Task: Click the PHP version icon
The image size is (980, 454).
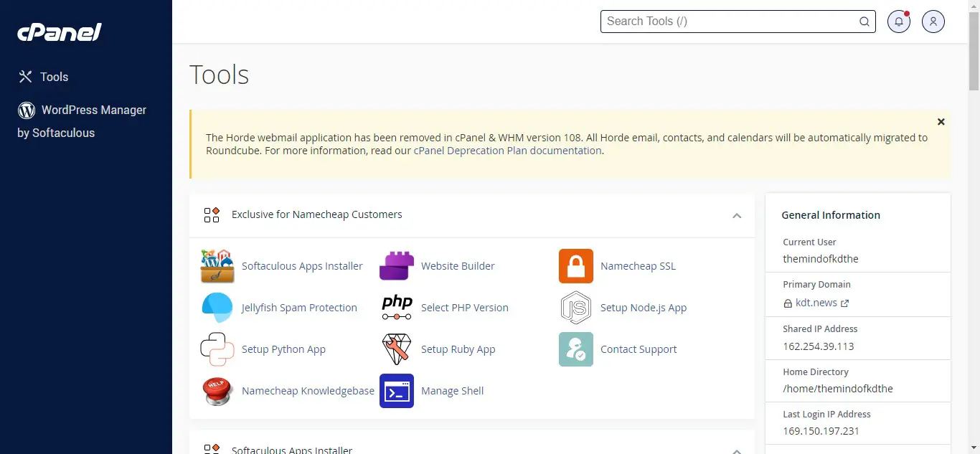Action: coord(397,308)
